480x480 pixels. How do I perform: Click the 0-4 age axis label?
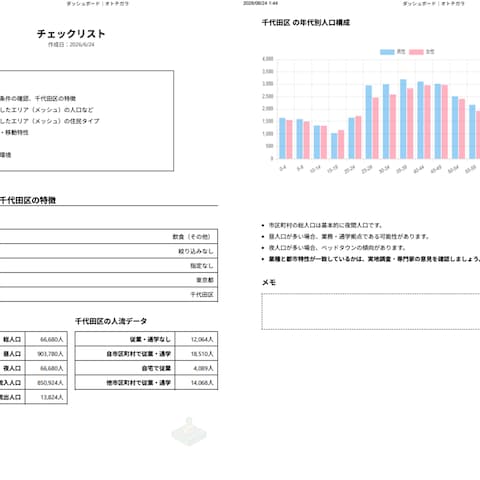coord(283,169)
